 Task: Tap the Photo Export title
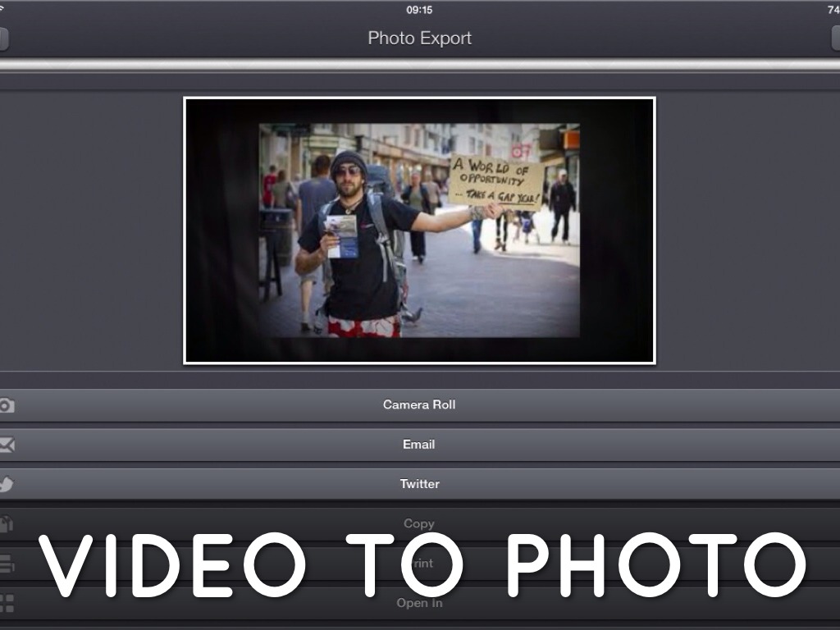click(x=419, y=39)
